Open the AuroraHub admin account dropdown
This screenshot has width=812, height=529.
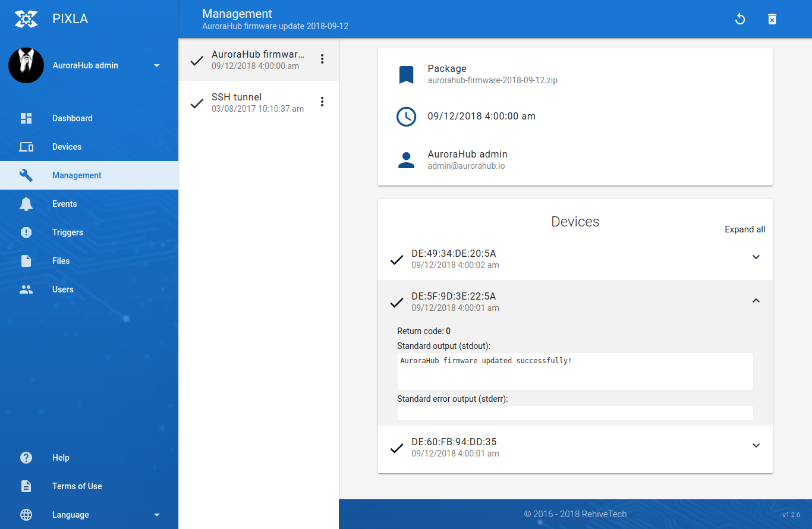pyautogui.click(x=157, y=65)
